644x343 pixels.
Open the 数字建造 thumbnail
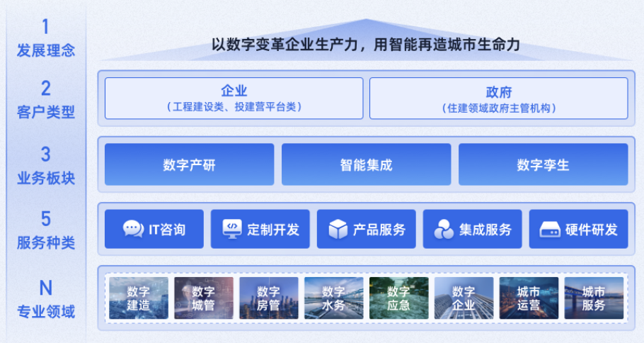(139, 298)
